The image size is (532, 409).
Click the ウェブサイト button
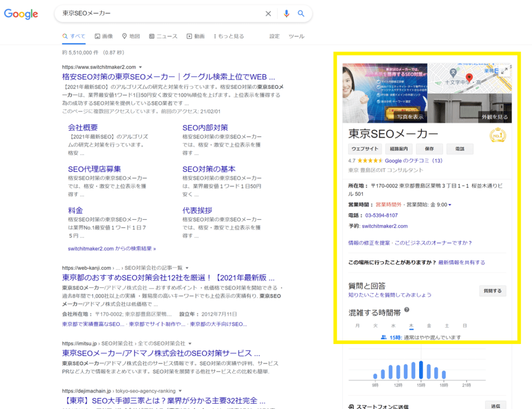[x=365, y=149]
